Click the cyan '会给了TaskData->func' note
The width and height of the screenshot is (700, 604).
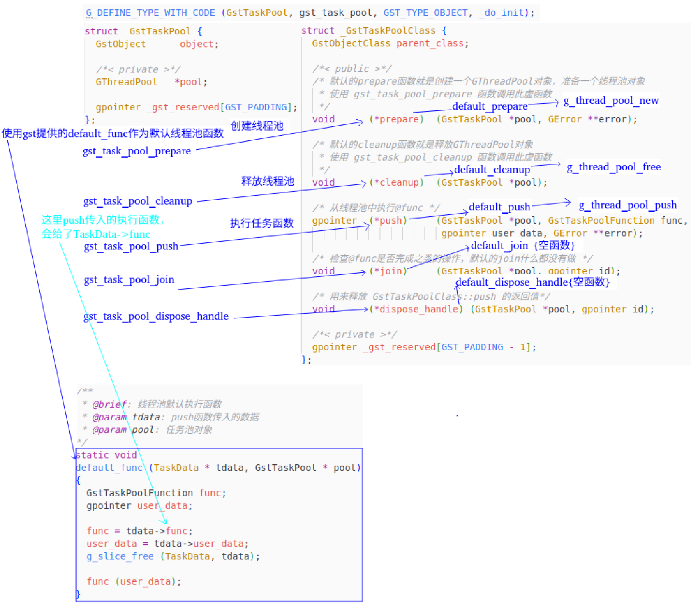pyautogui.click(x=96, y=234)
